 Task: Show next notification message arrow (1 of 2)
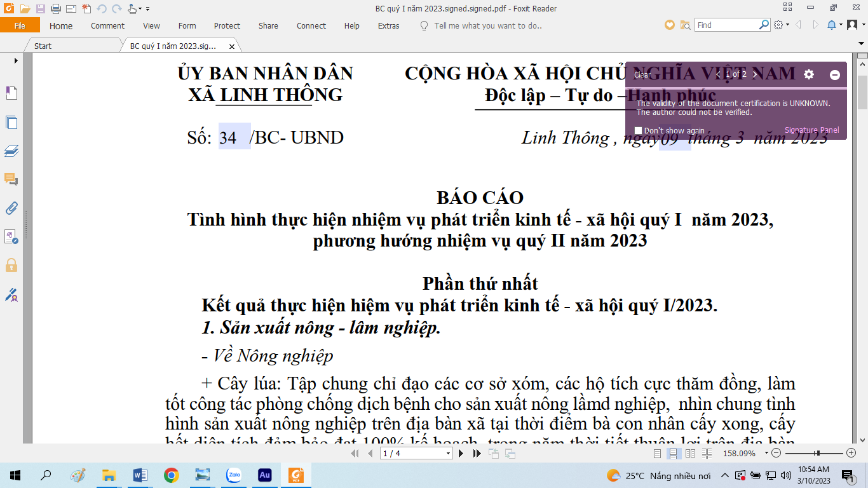tap(755, 74)
